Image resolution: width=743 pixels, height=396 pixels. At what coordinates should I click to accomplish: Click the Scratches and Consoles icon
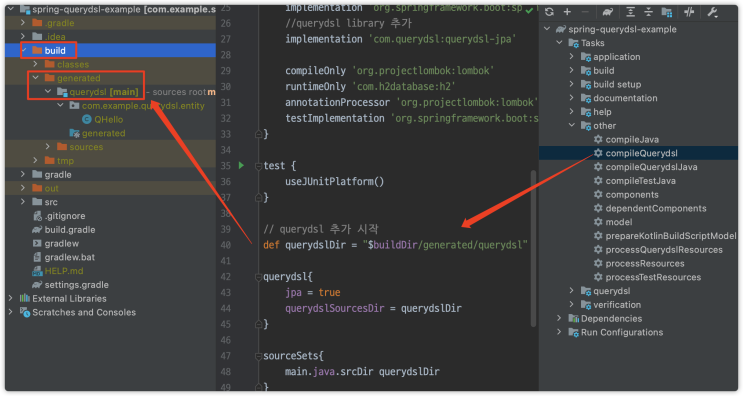[25, 312]
